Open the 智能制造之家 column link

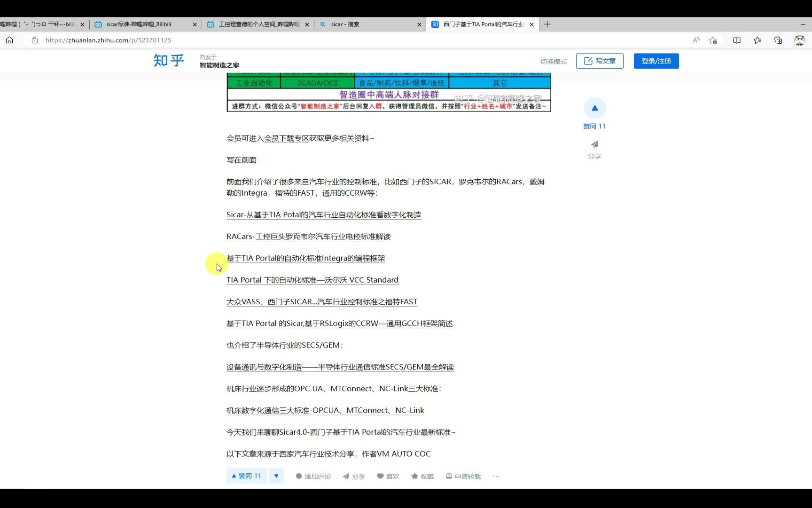[x=219, y=65]
